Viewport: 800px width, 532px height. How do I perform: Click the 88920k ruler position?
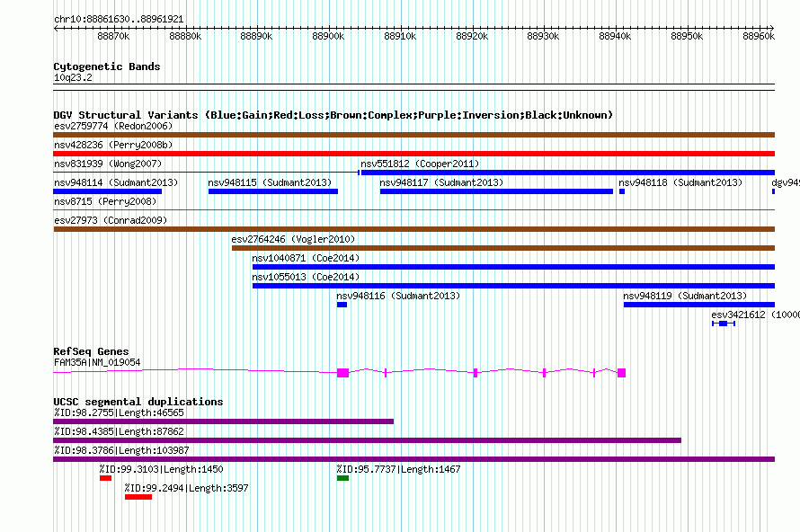click(472, 36)
